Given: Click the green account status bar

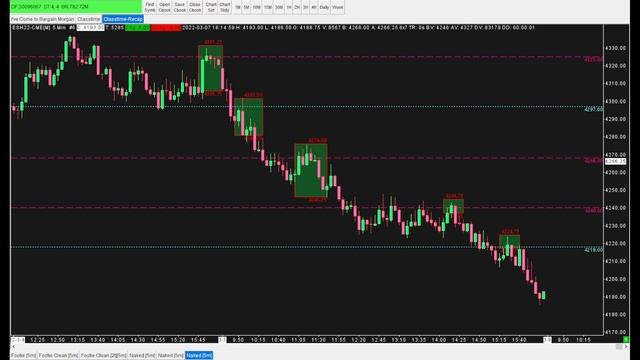Looking at the screenshot, I should pyautogui.click(x=76, y=7).
